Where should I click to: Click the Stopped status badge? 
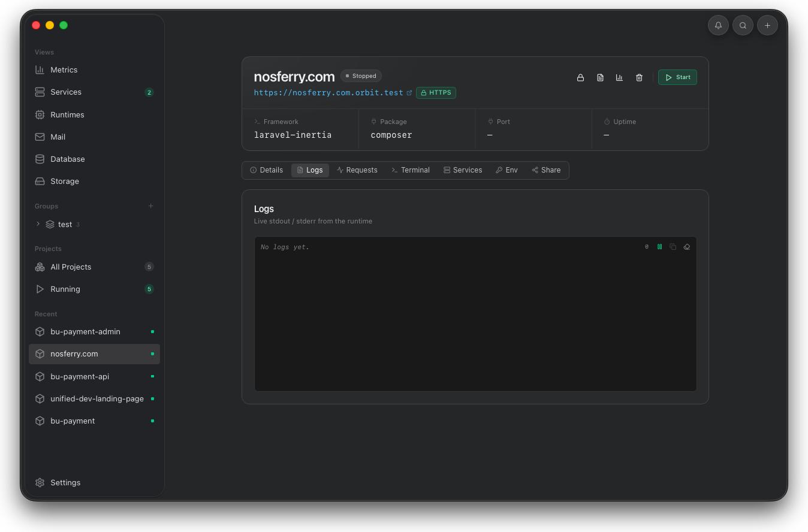point(361,76)
